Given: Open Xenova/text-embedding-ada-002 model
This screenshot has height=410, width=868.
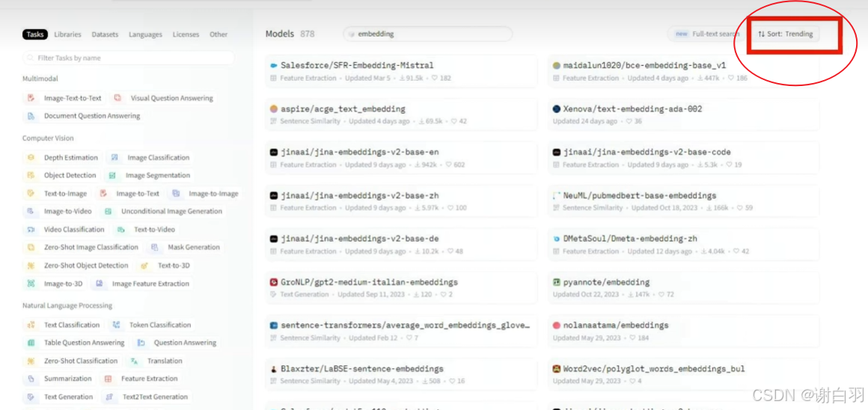Looking at the screenshot, I should tap(684, 114).
